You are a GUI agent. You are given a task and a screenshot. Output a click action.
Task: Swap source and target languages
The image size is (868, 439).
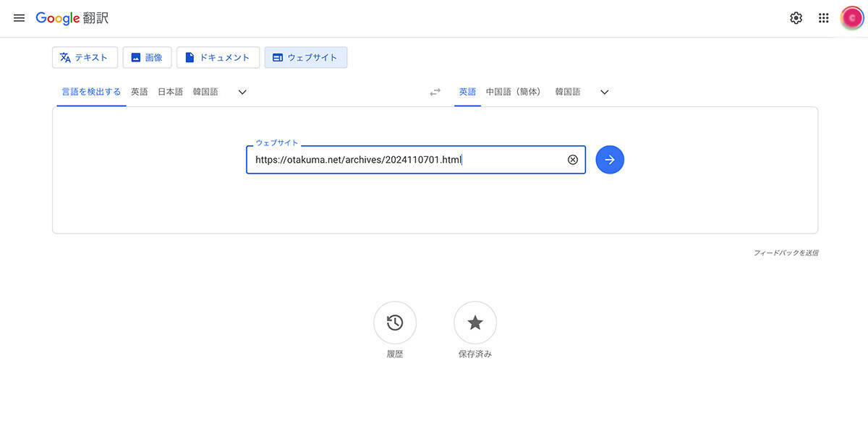(x=435, y=92)
